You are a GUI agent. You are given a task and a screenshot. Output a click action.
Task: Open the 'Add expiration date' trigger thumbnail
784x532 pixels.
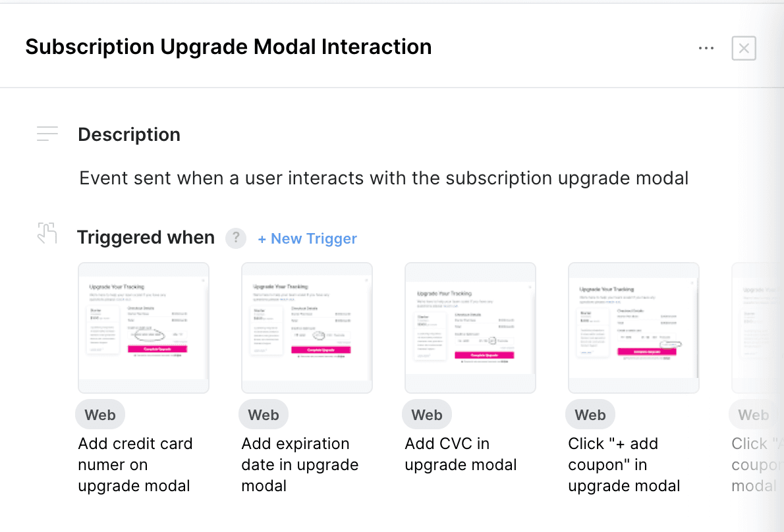pyautogui.click(x=306, y=327)
